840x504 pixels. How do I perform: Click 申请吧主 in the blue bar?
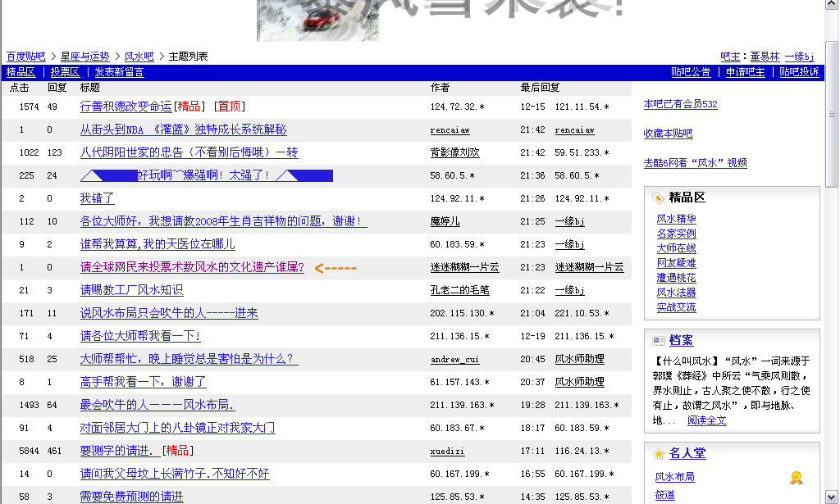(x=745, y=72)
